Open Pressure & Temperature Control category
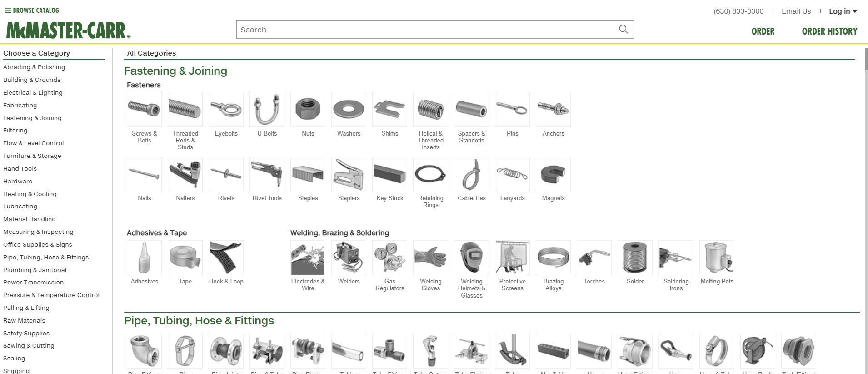The image size is (868, 374). pyautogui.click(x=51, y=295)
